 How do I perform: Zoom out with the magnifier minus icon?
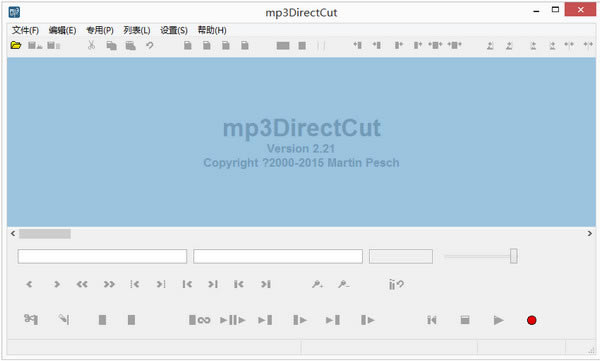click(343, 284)
